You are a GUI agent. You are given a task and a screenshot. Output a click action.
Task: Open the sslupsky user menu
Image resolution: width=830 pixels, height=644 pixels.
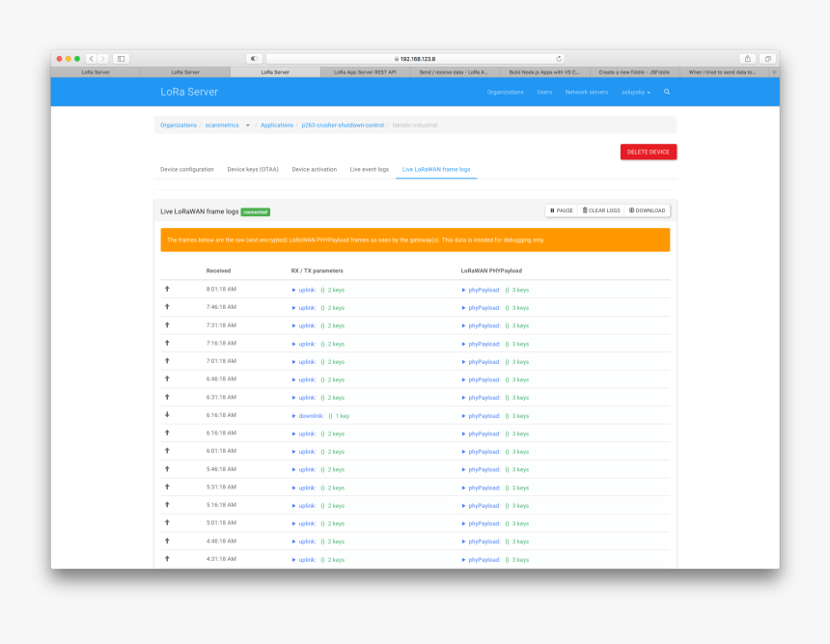pos(636,93)
